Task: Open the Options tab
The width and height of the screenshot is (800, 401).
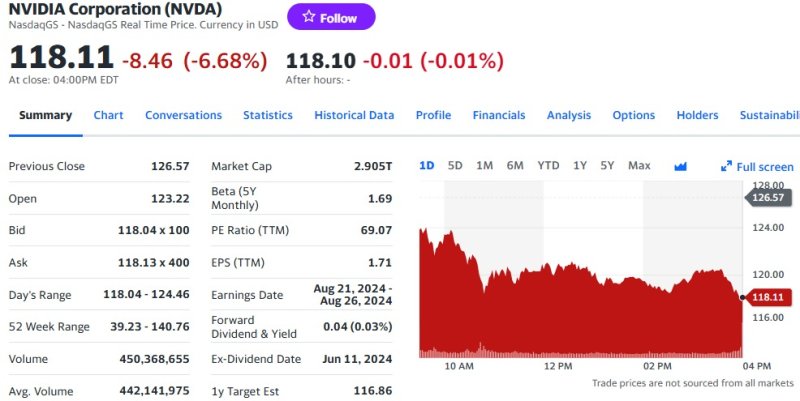Action: click(634, 115)
